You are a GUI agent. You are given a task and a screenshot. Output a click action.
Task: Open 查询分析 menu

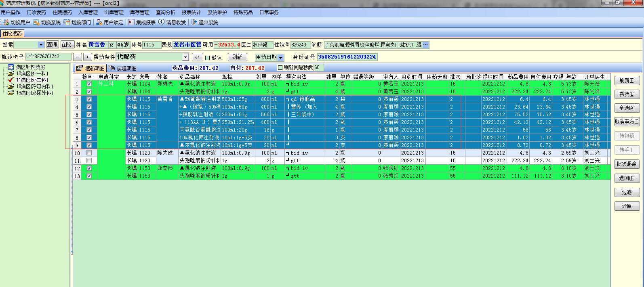(166, 13)
